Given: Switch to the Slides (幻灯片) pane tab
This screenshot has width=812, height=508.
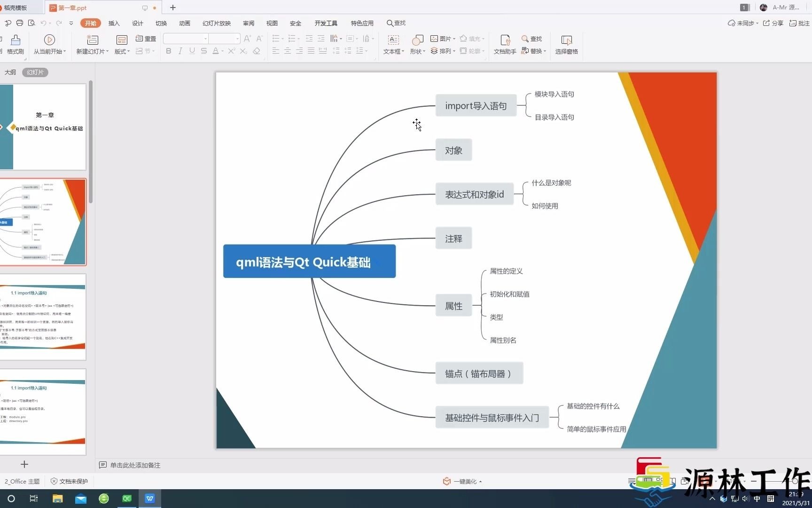Looking at the screenshot, I should coord(35,72).
